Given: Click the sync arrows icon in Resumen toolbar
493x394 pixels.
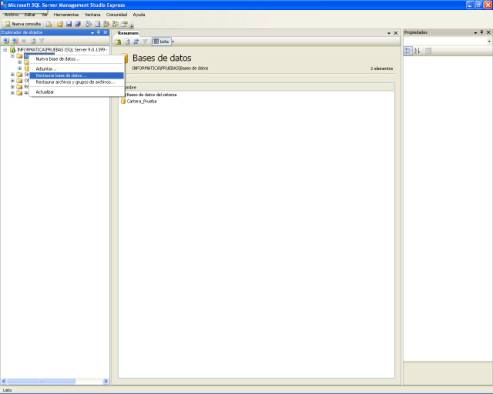Looking at the screenshot, I should coord(136,42).
